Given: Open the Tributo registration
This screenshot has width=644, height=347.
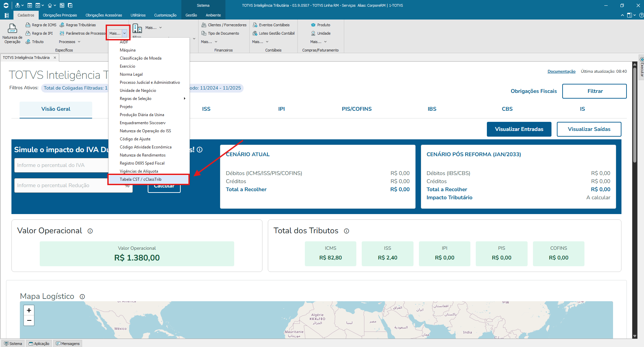Looking at the screenshot, I should pyautogui.click(x=35, y=42).
